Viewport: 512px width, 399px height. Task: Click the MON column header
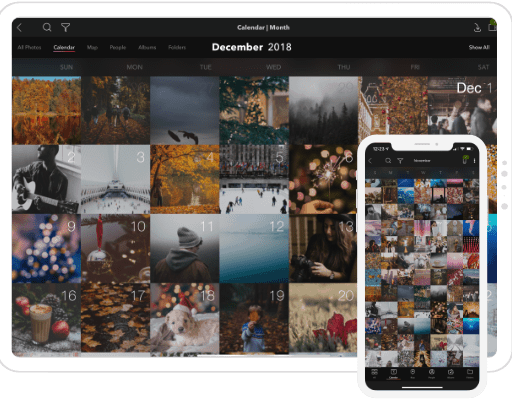[135, 67]
